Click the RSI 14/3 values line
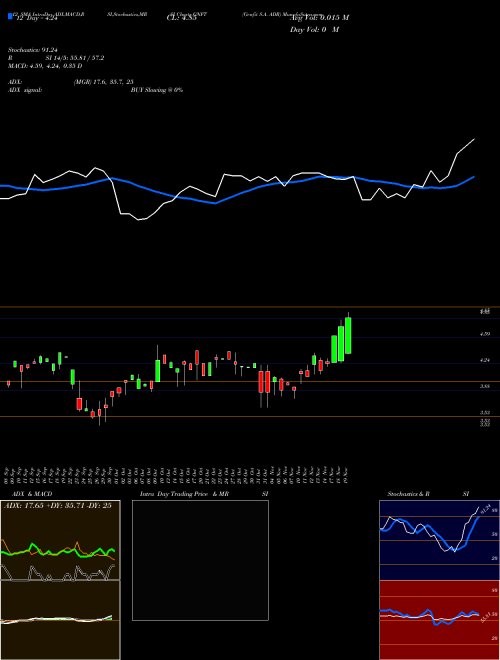This screenshot has height=660, width=500. (56, 58)
